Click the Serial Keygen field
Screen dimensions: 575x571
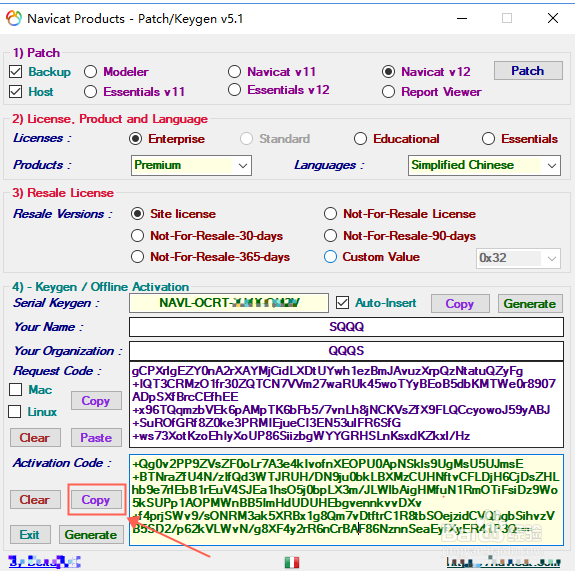(229, 303)
